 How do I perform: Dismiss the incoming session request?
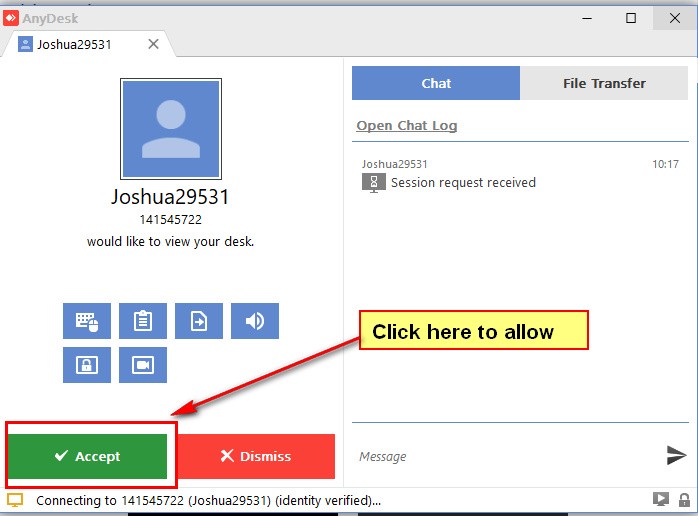pos(256,456)
